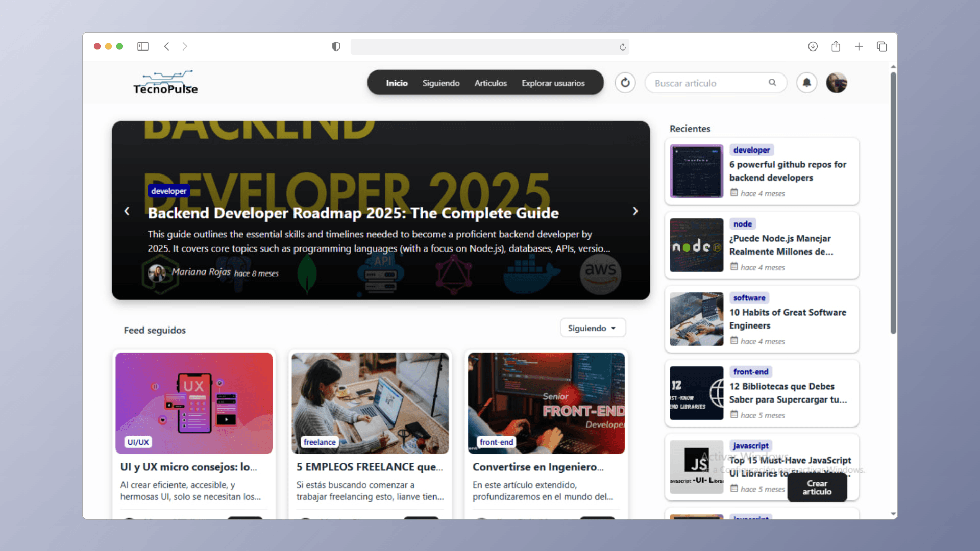Click the browser address bar
Image resolution: width=980 pixels, height=551 pixels.
(x=489, y=47)
